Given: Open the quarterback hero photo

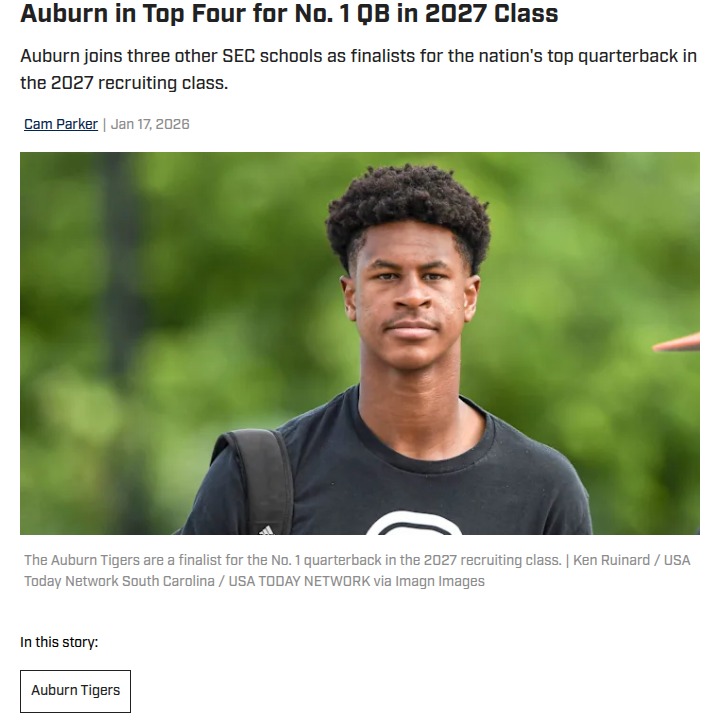Looking at the screenshot, I should pos(360,343).
